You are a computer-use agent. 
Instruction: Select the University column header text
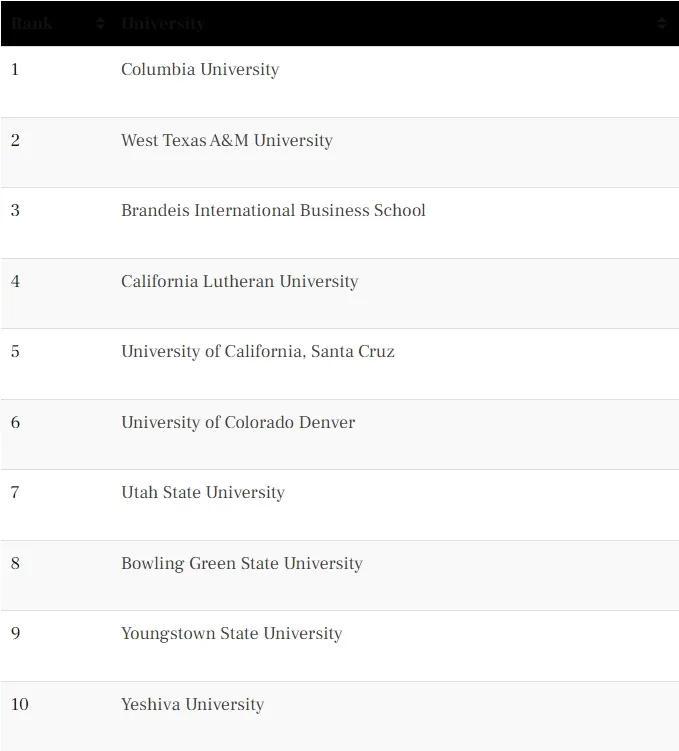click(x=163, y=23)
